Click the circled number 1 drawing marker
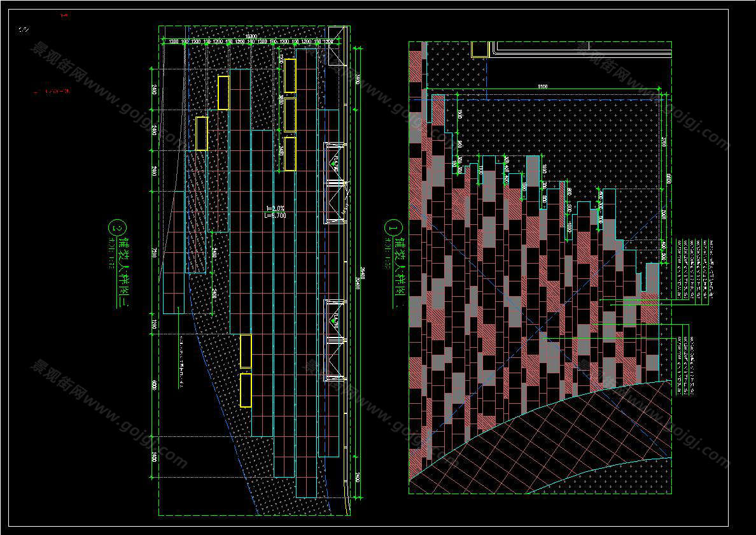The image size is (756, 535). [x=393, y=227]
